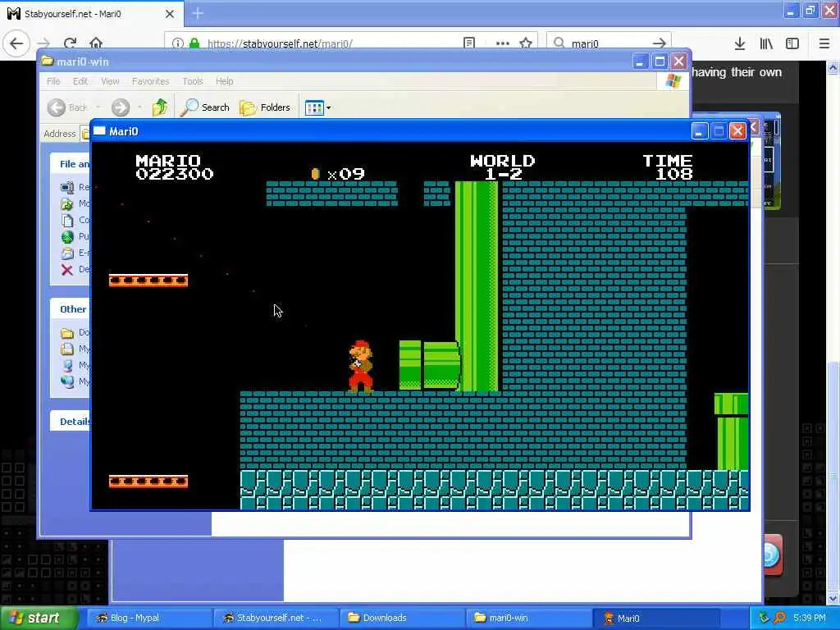The width and height of the screenshot is (840, 630).
Task: Open View menu in mari0-win window
Action: [x=110, y=81]
